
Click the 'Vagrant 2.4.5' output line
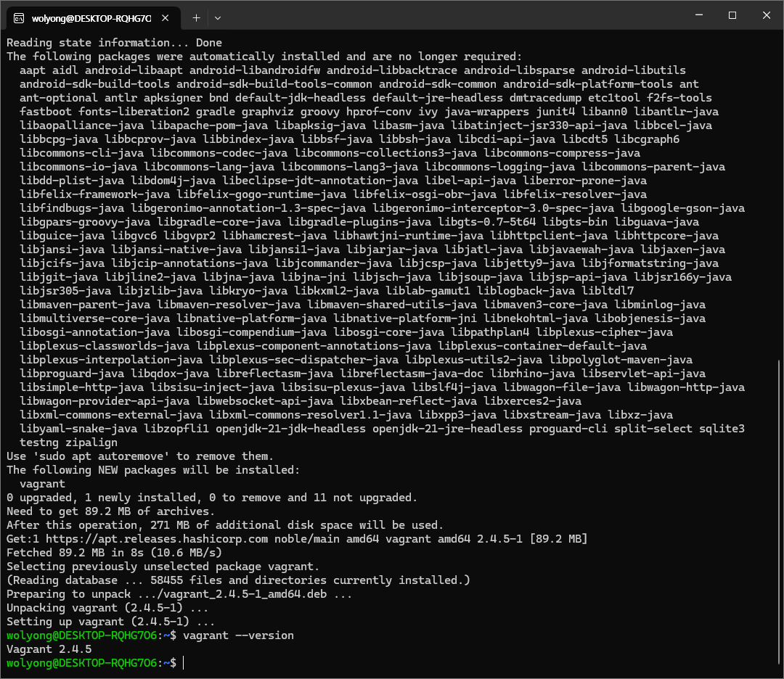pos(49,649)
